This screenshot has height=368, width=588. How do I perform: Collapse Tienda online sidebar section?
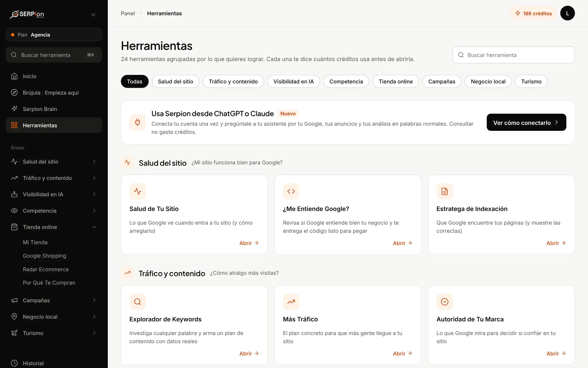point(54,227)
